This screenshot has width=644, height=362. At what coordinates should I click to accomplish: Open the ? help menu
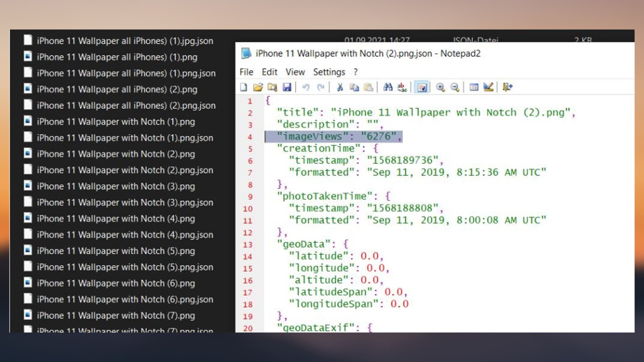(x=356, y=72)
